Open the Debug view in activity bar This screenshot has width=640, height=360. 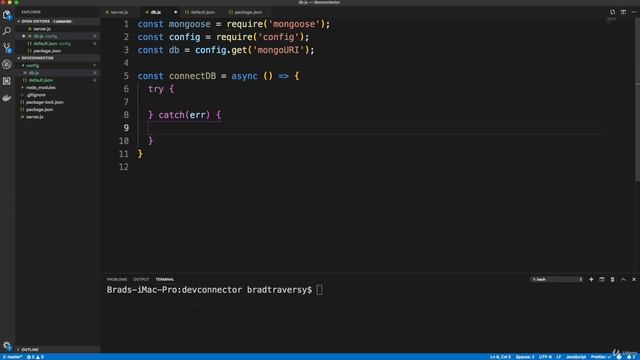pos(7,64)
